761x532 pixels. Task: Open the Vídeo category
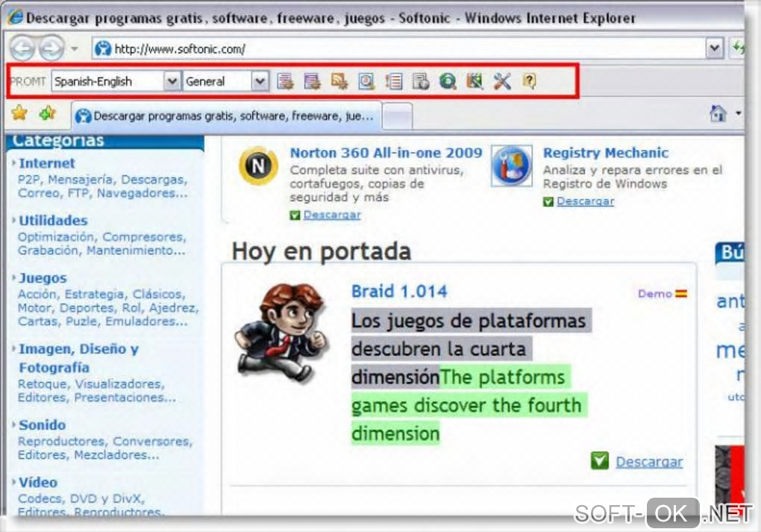point(38,482)
